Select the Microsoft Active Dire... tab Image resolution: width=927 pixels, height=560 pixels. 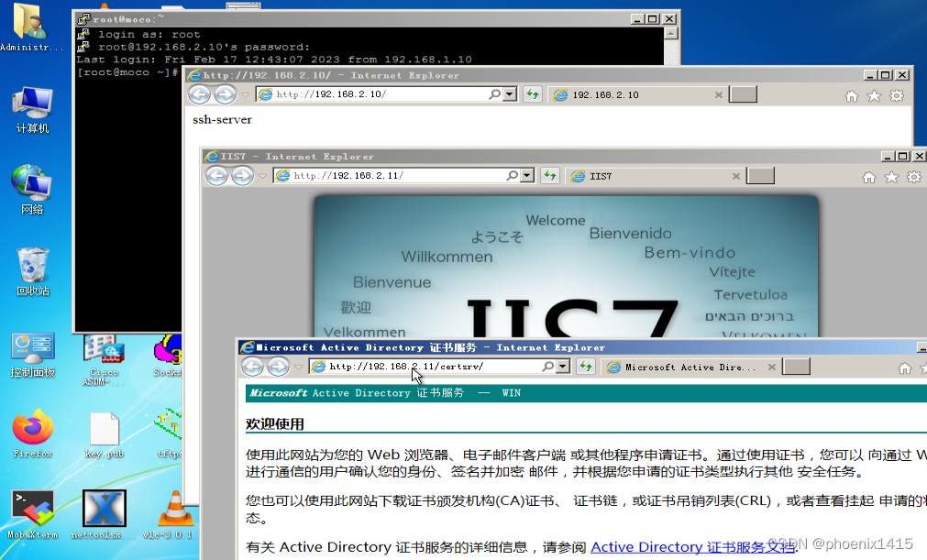pyautogui.click(x=690, y=367)
